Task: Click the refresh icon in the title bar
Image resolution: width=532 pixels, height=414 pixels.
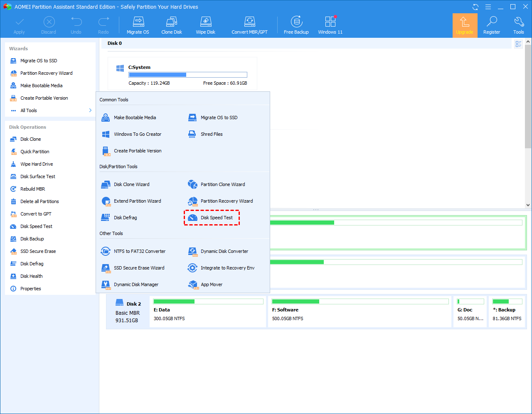Action: coord(475,7)
